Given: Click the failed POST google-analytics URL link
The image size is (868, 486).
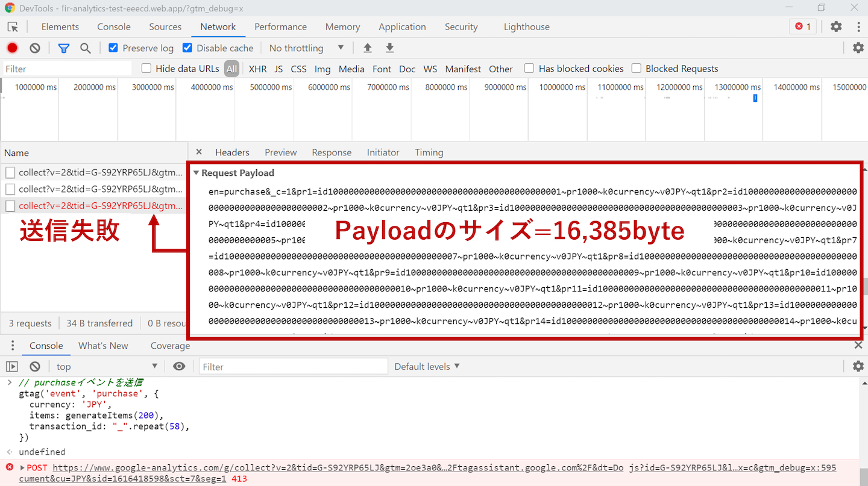Looking at the screenshot, I should (x=338, y=467).
